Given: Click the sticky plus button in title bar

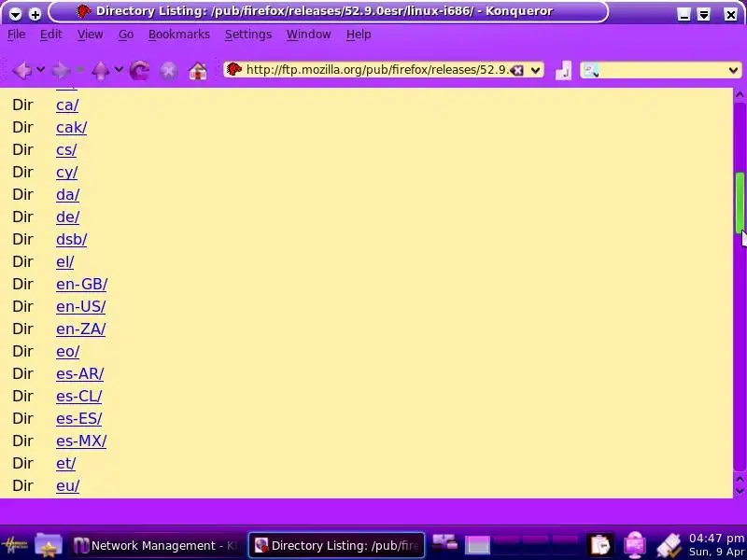Looking at the screenshot, I should 35,14.
